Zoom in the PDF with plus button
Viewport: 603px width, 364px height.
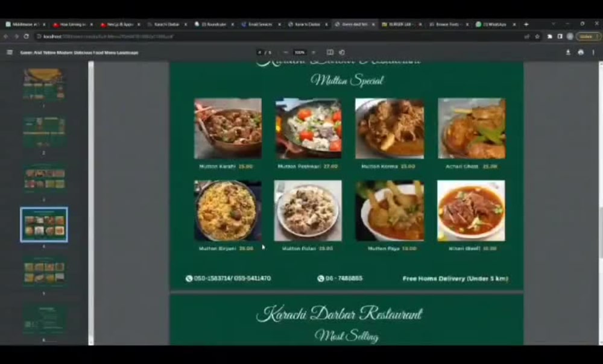[314, 52]
